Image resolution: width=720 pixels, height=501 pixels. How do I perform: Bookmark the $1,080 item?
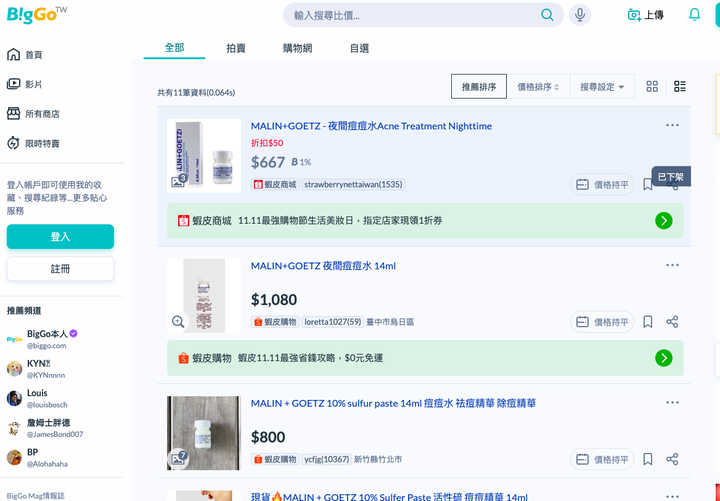pos(647,322)
